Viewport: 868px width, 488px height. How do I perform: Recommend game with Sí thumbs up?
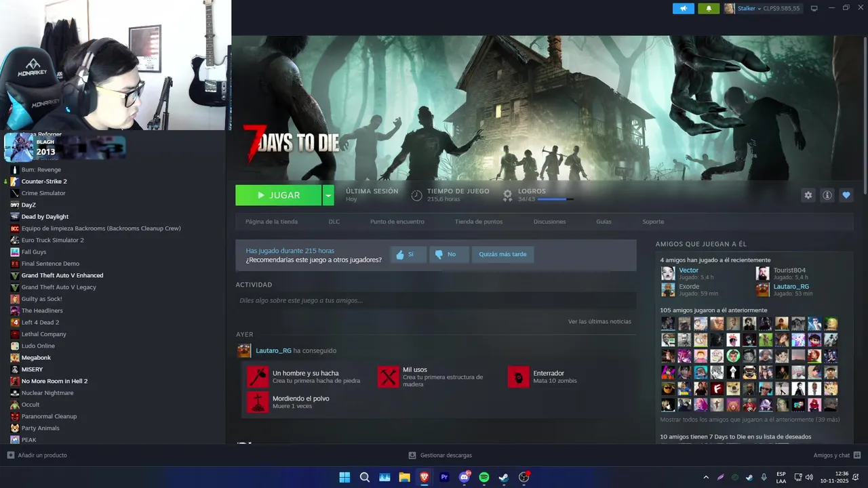pyautogui.click(x=408, y=254)
